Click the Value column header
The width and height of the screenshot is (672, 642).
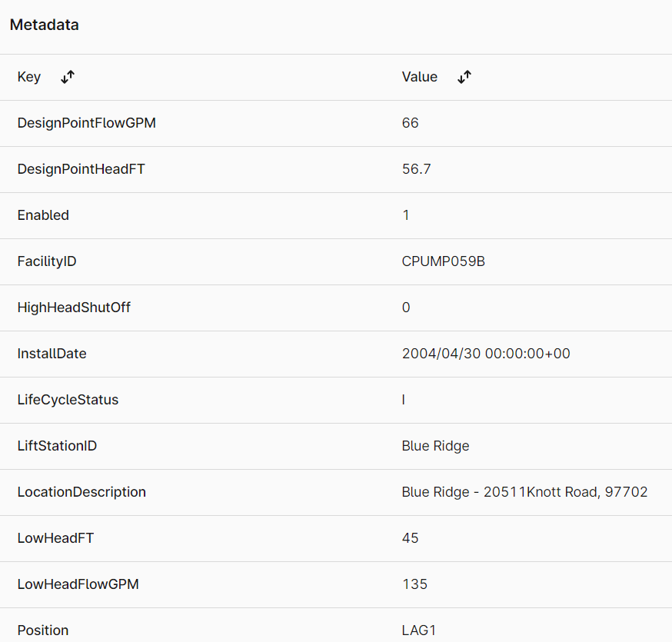point(420,77)
